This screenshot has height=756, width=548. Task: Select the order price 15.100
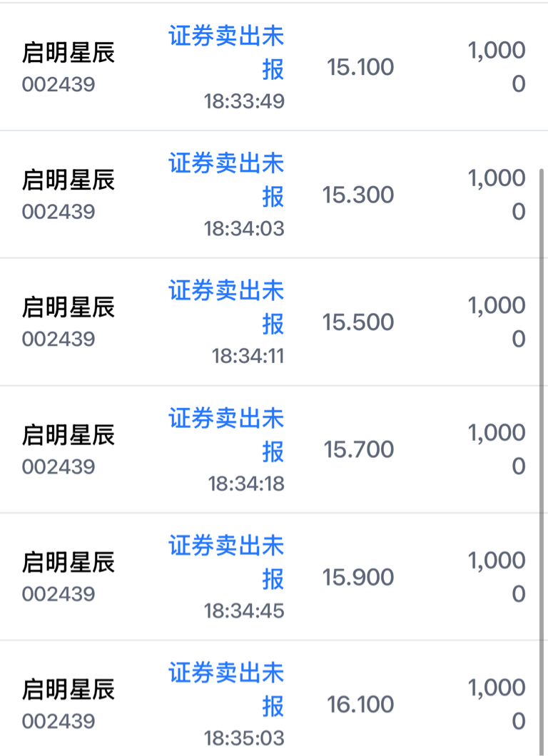(360, 67)
